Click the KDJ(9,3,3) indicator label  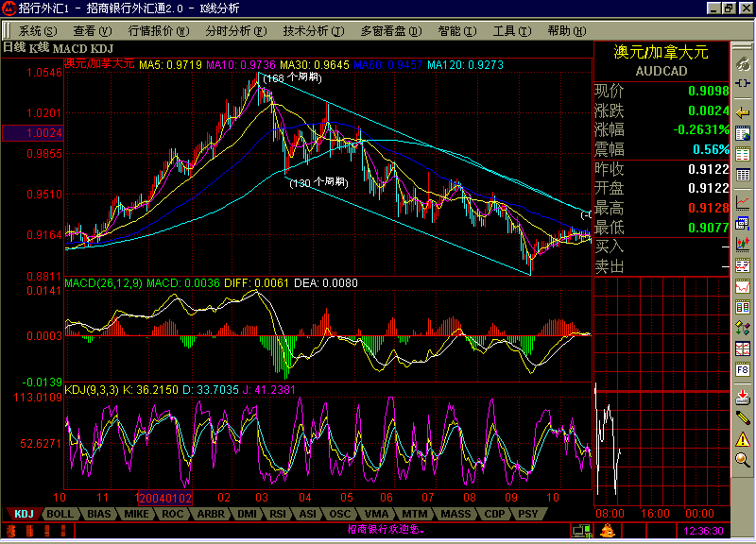pos(92,389)
